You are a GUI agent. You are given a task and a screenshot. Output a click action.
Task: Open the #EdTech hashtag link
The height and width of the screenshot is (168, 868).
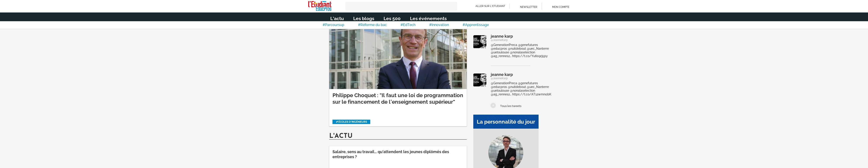pos(408,25)
